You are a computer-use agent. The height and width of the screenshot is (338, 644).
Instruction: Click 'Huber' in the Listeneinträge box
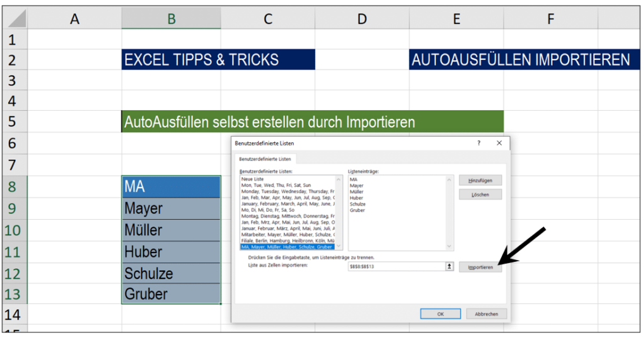pyautogui.click(x=357, y=198)
